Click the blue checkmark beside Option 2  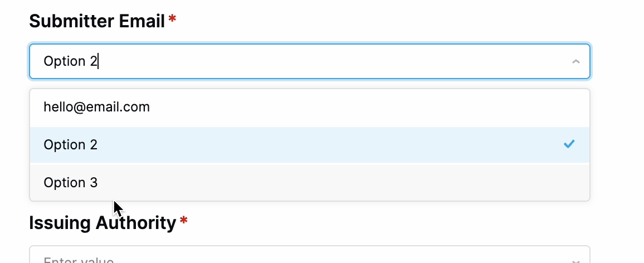click(569, 144)
